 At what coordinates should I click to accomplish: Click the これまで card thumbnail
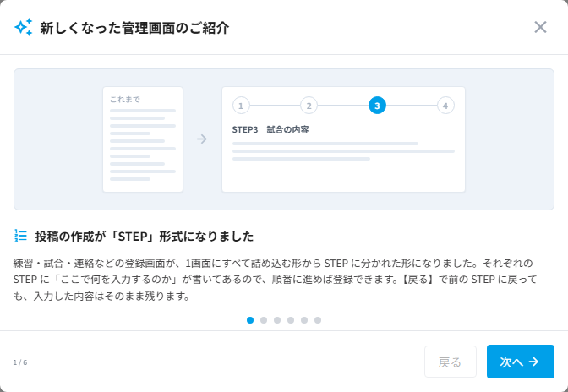(143, 139)
